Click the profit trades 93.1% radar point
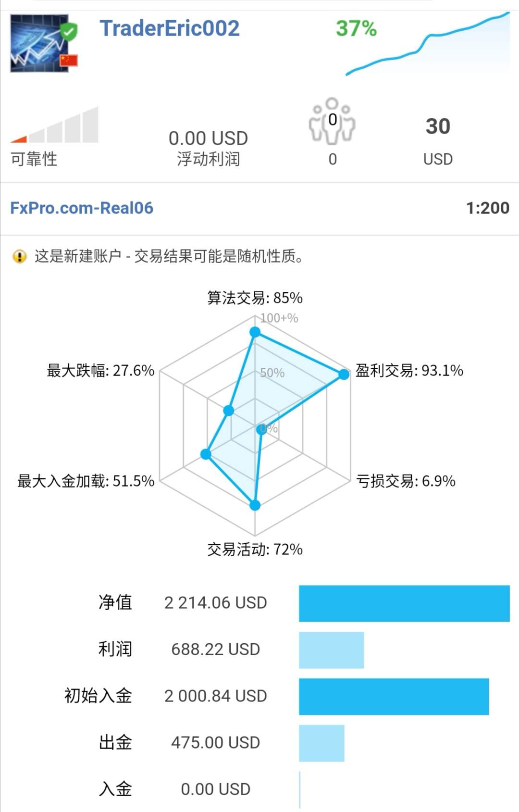This screenshot has height=812, width=519. pos(344,375)
